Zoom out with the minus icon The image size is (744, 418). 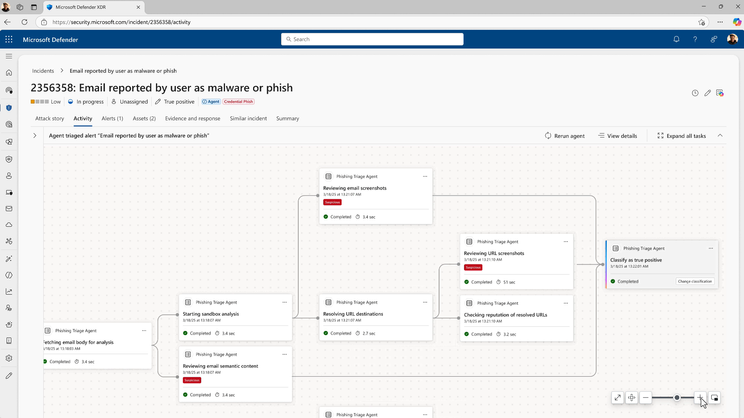pyautogui.click(x=645, y=398)
